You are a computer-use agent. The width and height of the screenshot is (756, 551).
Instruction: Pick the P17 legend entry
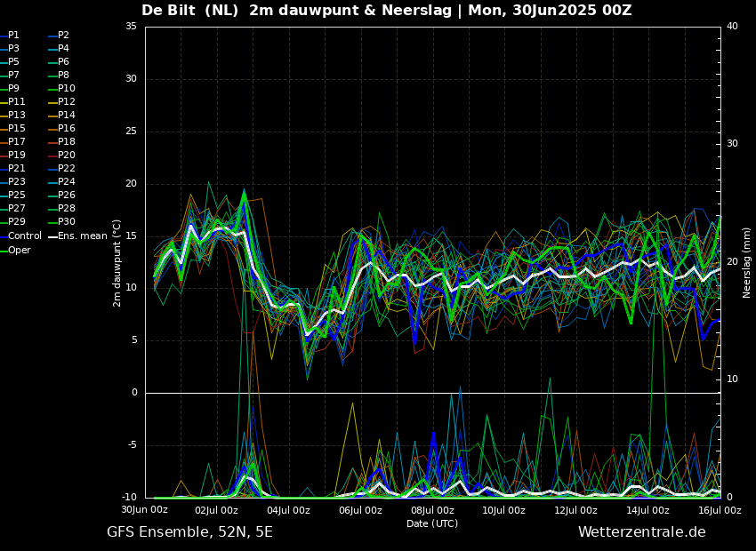(12, 141)
